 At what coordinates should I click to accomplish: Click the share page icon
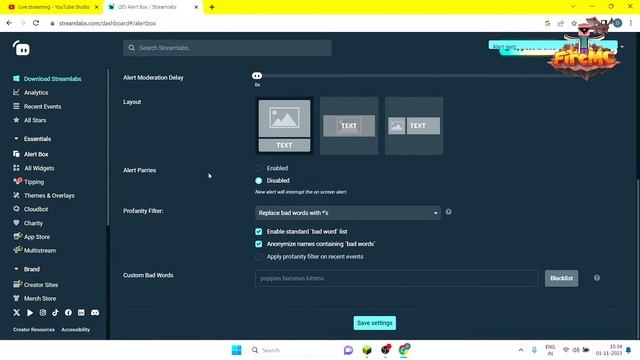(560, 23)
